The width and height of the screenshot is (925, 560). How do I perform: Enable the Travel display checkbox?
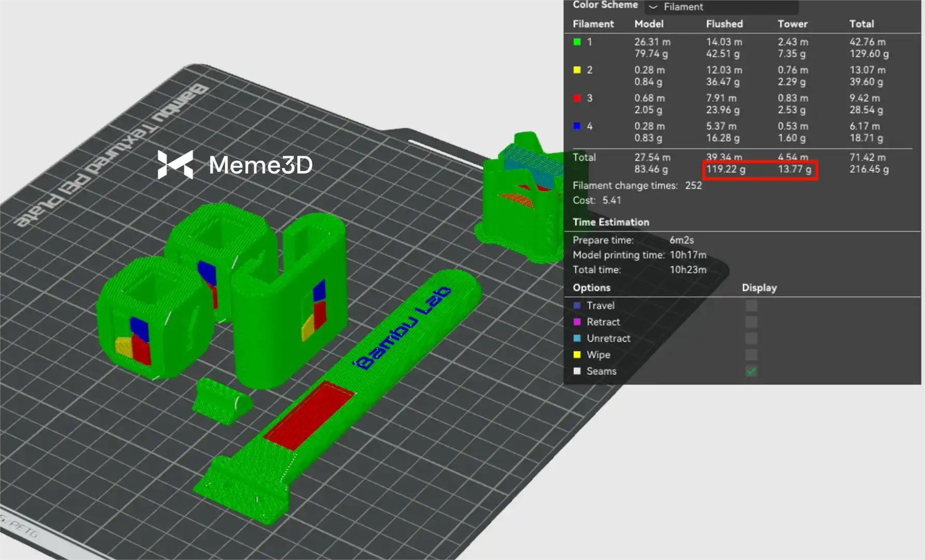click(751, 306)
